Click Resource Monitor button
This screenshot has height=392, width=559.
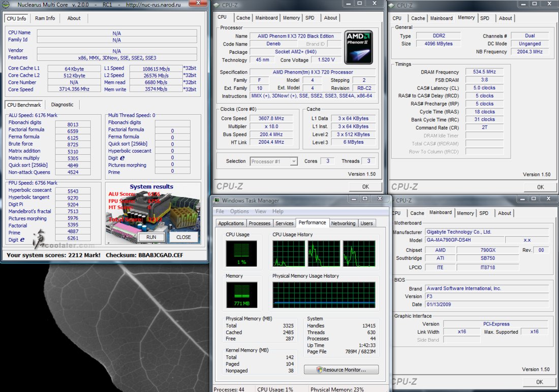click(341, 370)
